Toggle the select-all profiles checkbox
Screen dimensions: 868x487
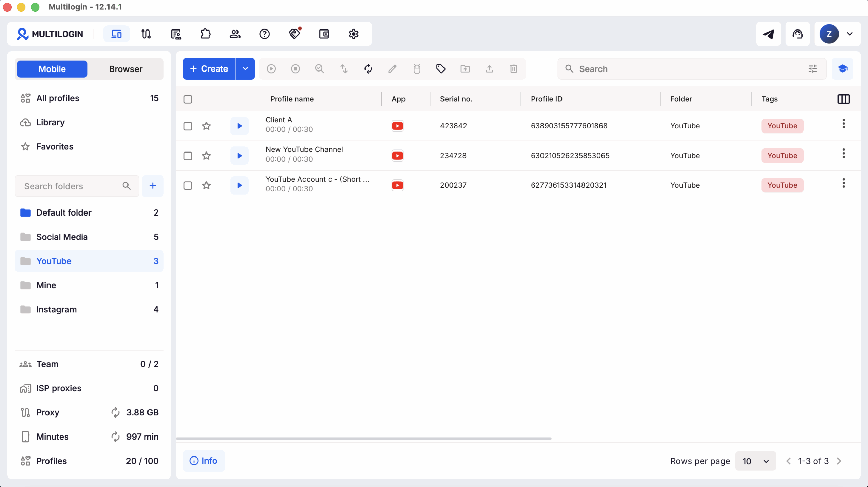point(188,99)
